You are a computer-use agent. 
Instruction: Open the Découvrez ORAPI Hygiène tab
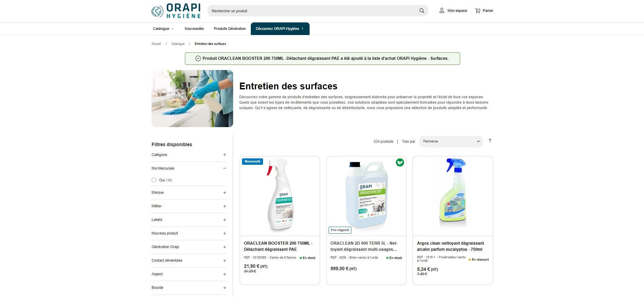pyautogui.click(x=280, y=29)
